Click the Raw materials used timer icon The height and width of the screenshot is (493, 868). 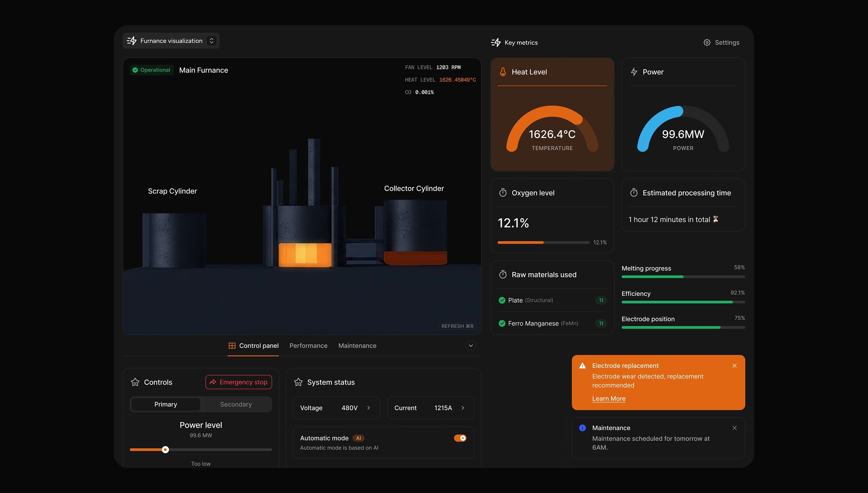(x=503, y=275)
